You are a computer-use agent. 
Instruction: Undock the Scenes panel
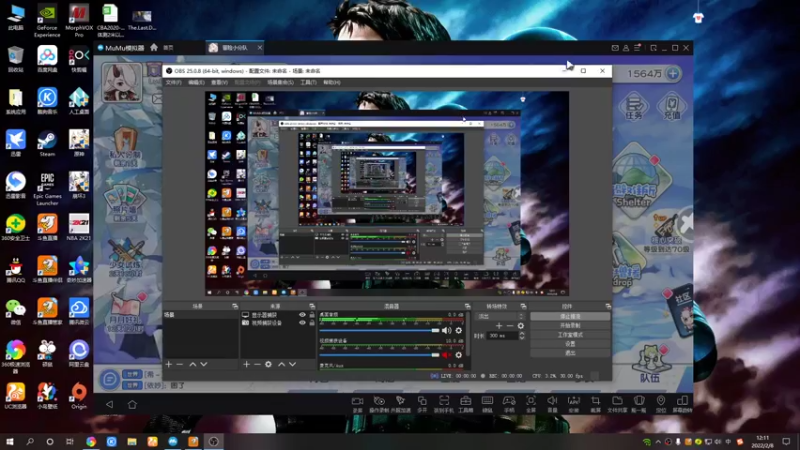tap(235, 306)
